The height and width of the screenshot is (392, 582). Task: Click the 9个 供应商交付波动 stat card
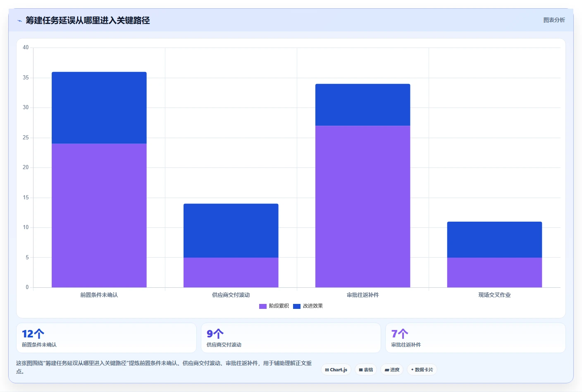[x=291, y=338]
